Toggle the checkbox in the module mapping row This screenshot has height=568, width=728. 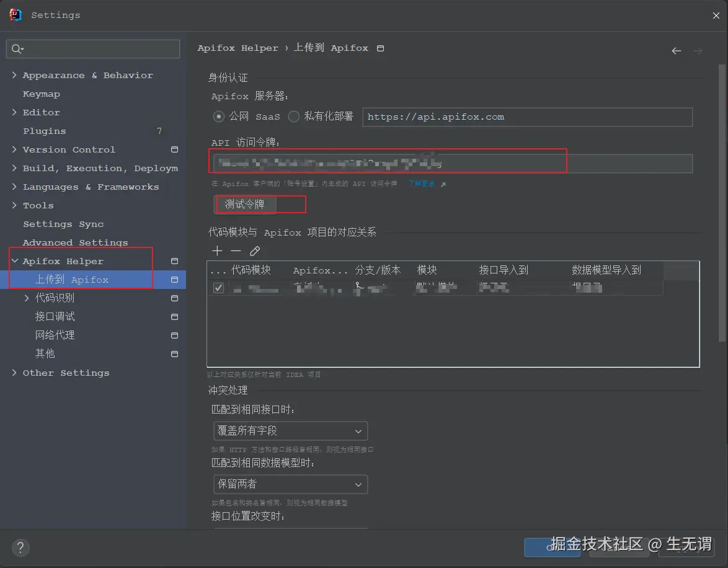(219, 288)
